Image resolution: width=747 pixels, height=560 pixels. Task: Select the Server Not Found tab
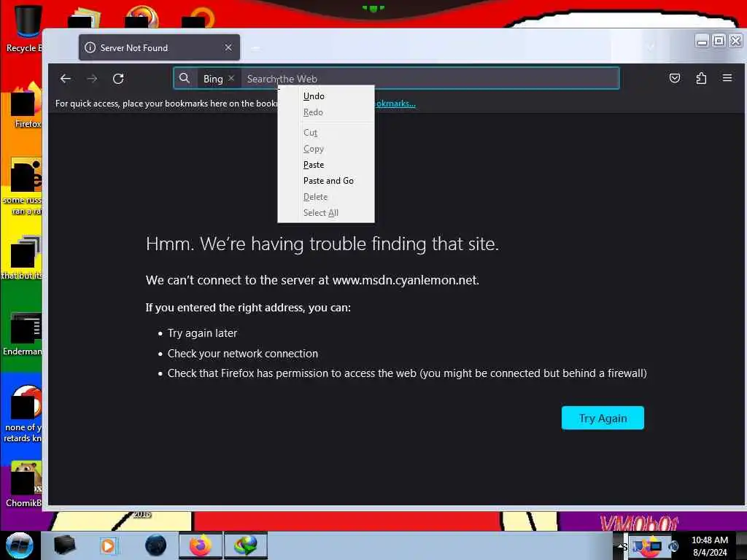[x=159, y=47]
